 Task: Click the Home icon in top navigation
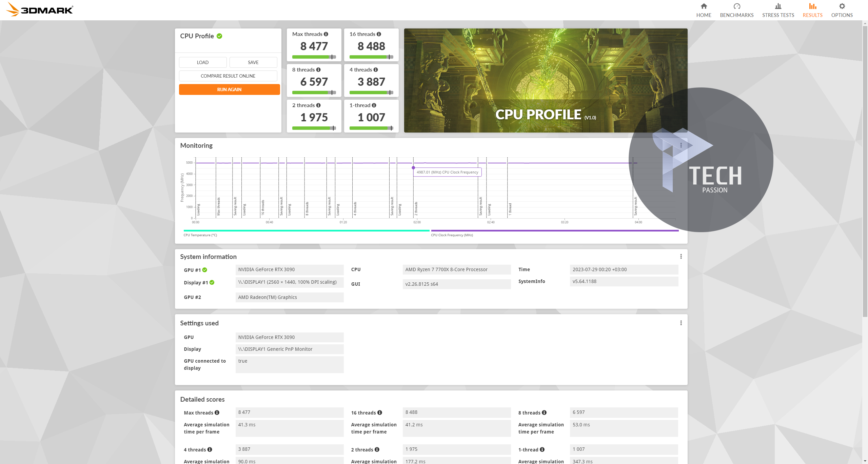(704, 6)
